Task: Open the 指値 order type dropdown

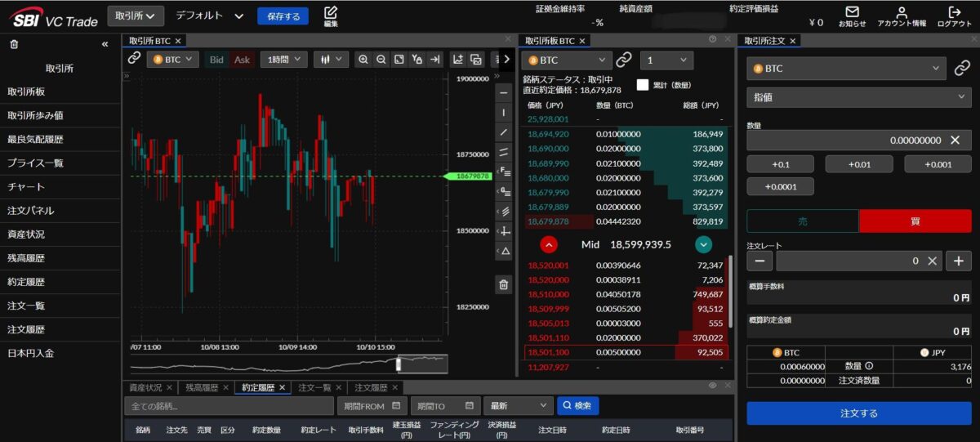Action: click(x=858, y=96)
